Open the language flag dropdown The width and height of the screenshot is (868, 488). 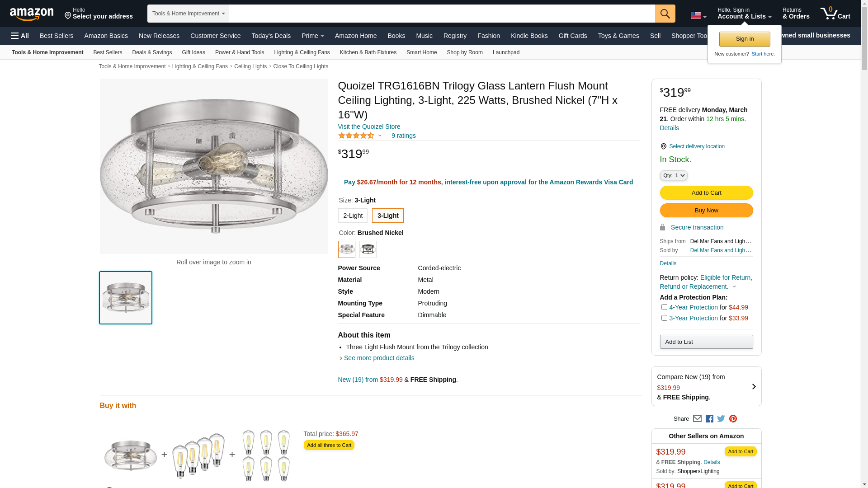(x=698, y=15)
